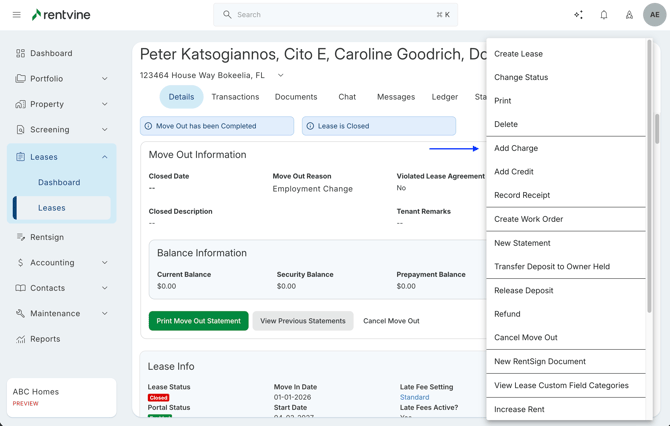670x426 pixels.
Task: Click the Rentsign sidebar icon
Action: pyautogui.click(x=20, y=237)
